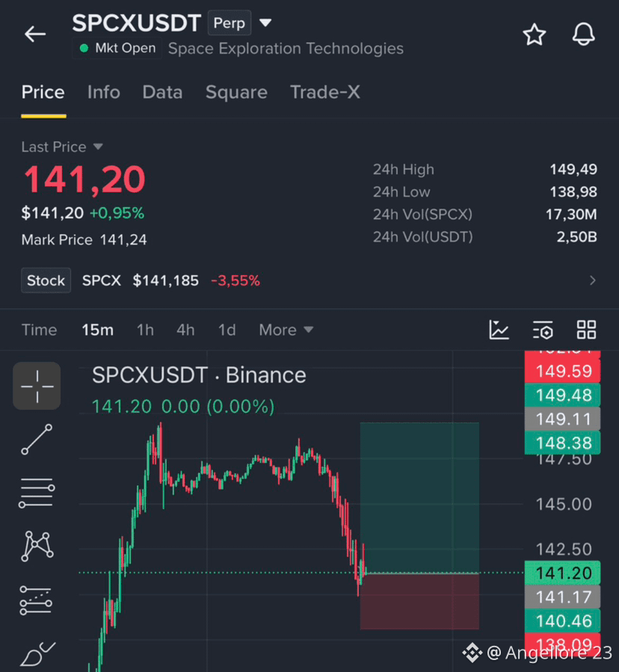The width and height of the screenshot is (619, 672).
Task: Click the Mkt Open status badge
Action: tap(117, 48)
